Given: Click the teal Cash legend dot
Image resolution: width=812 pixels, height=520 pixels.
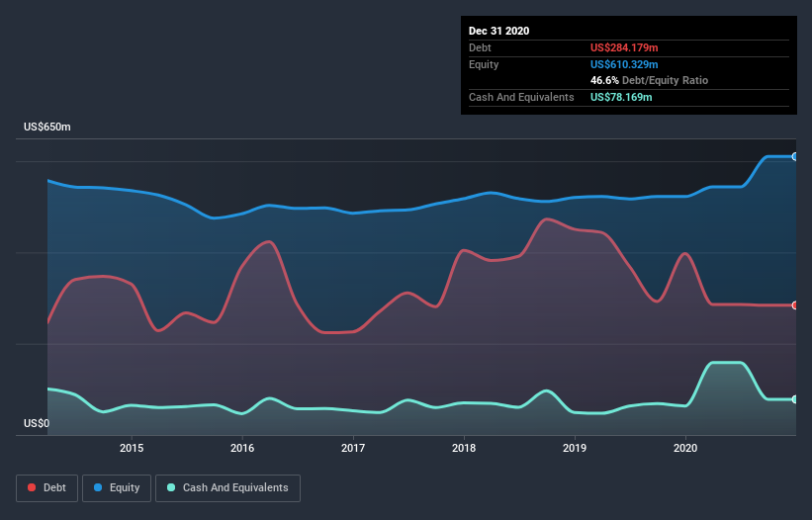Looking at the screenshot, I should (171, 487).
